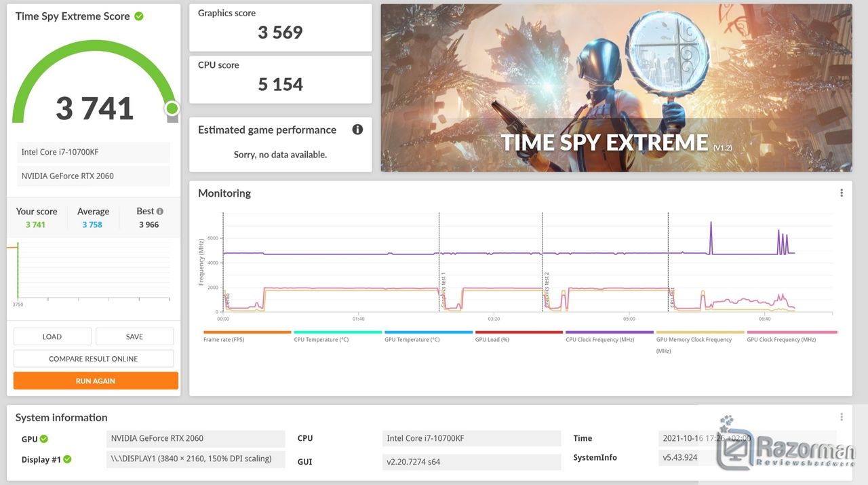Click the Time Spy Extreme banner image

tap(616, 88)
